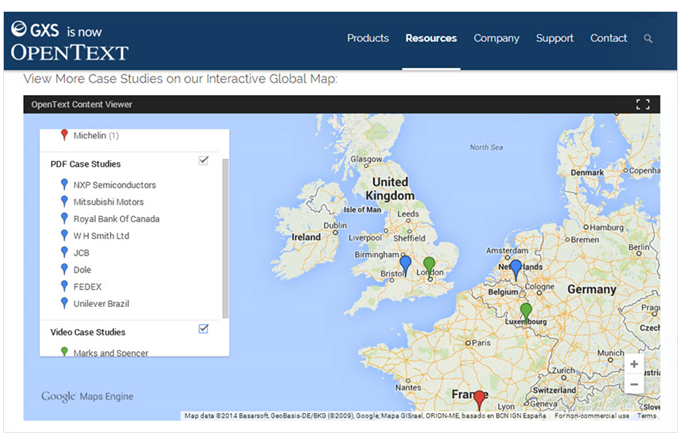Click the search magnifier icon in header

tap(648, 39)
